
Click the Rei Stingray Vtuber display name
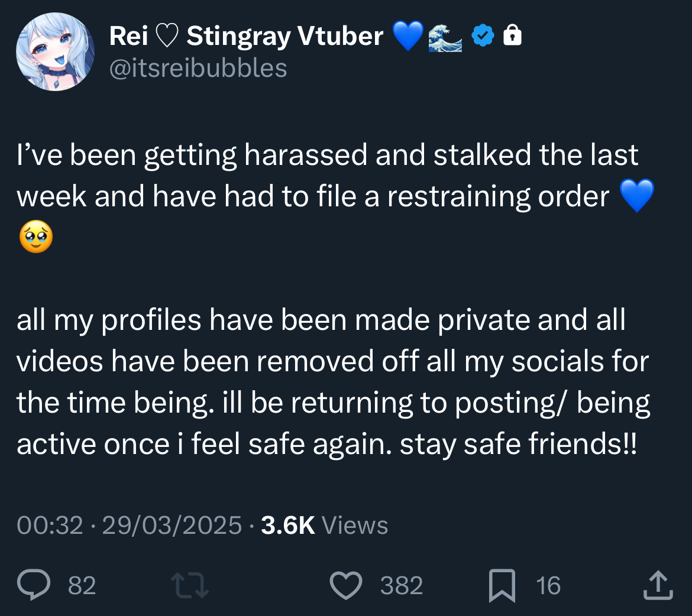(x=246, y=35)
